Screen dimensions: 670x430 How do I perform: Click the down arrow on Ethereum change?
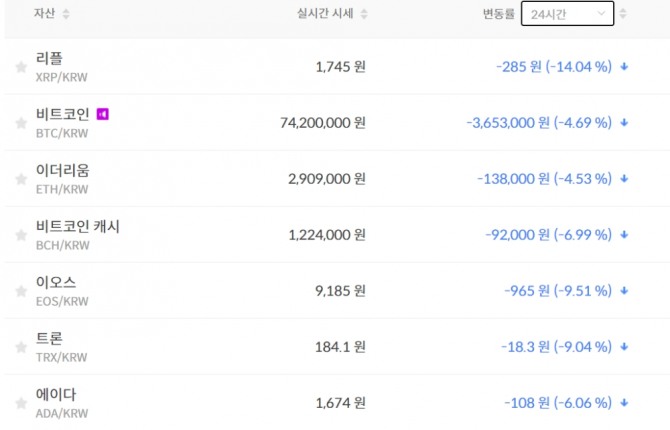point(624,179)
